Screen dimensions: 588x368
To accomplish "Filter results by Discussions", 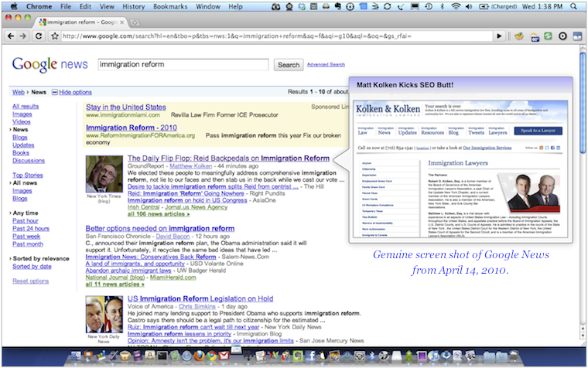I will 29,161.
